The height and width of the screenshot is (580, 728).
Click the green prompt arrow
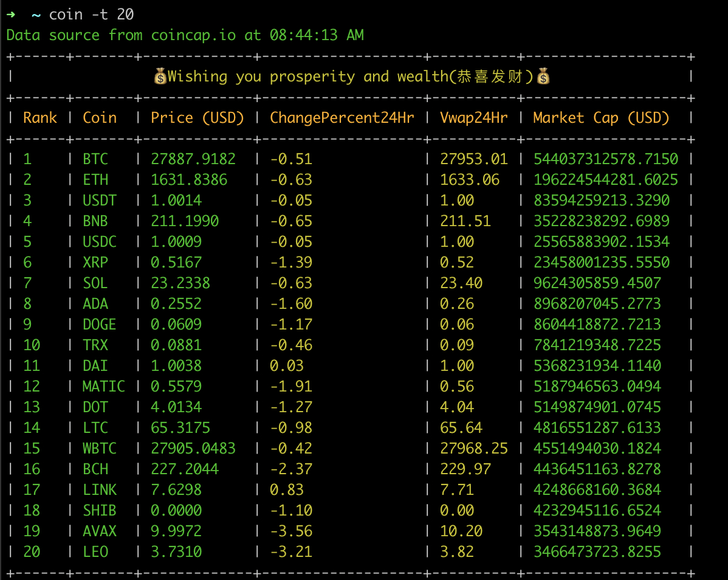pos(11,15)
